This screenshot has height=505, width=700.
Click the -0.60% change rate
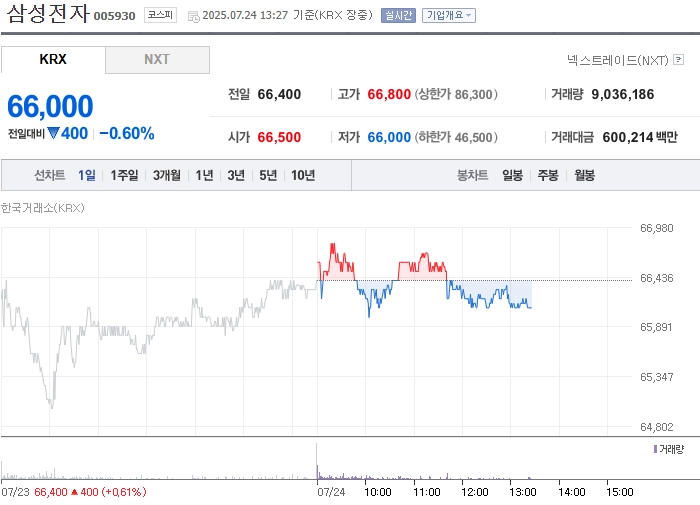pyautogui.click(x=127, y=133)
